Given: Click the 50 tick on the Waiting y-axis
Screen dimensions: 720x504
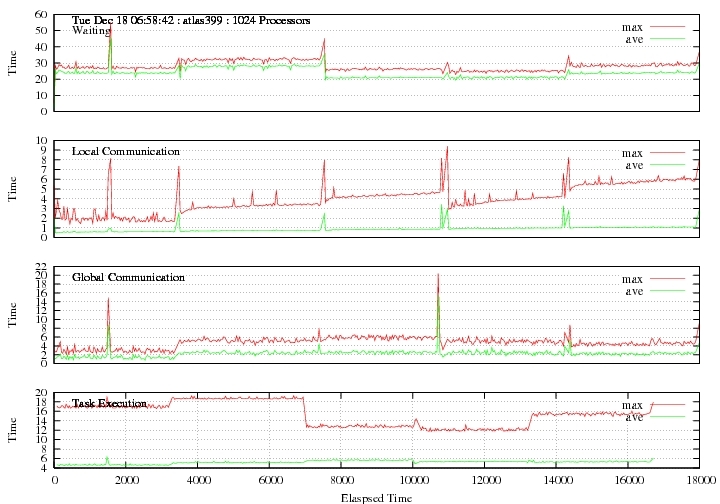Looking at the screenshot, I should tap(41, 30).
